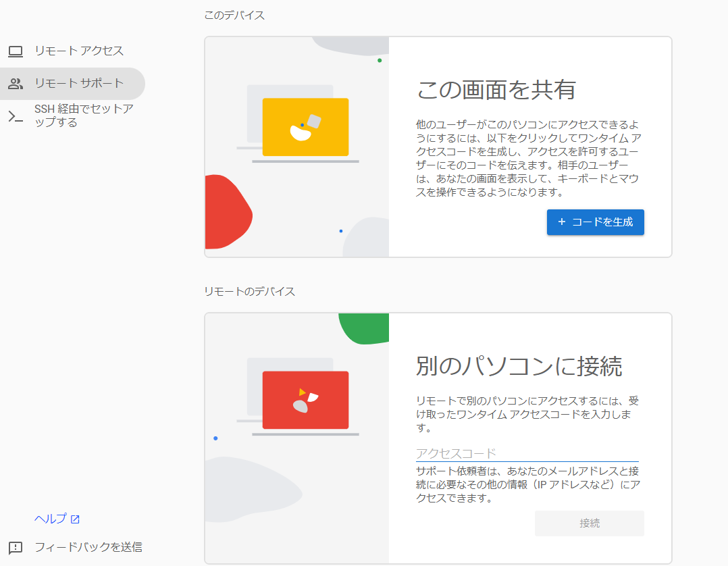Screen dimensions: 728x566
Task: Select the リモート サポート sidebar item
Action: (79, 84)
